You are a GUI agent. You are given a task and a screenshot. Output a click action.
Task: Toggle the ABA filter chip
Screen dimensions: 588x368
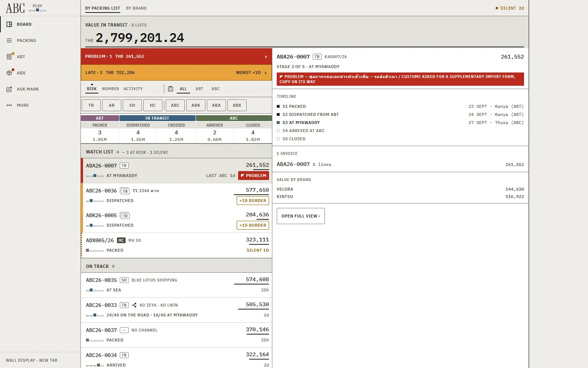click(x=216, y=105)
